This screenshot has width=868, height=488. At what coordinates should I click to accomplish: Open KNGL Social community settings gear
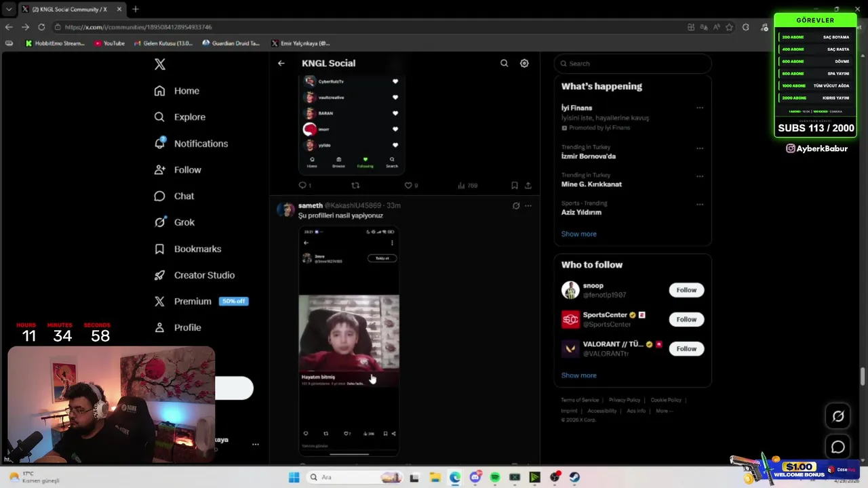(x=524, y=63)
